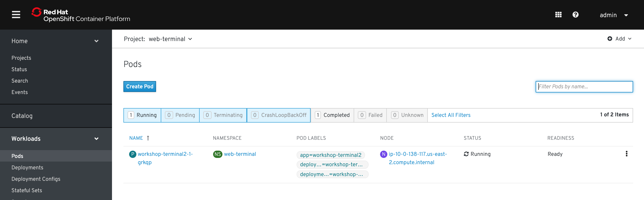
Task: Click the Ready readiness text
Action: tap(555, 154)
